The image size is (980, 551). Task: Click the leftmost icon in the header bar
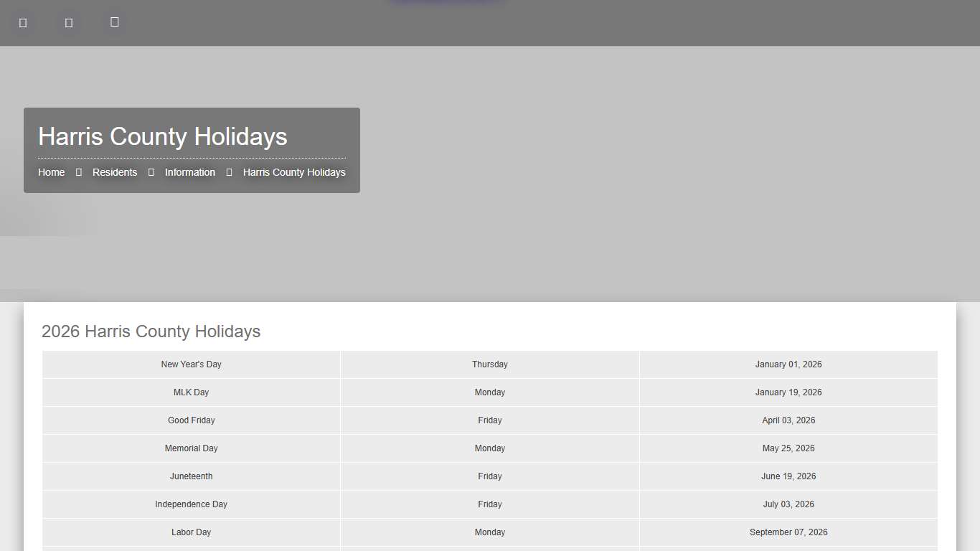tap(23, 23)
